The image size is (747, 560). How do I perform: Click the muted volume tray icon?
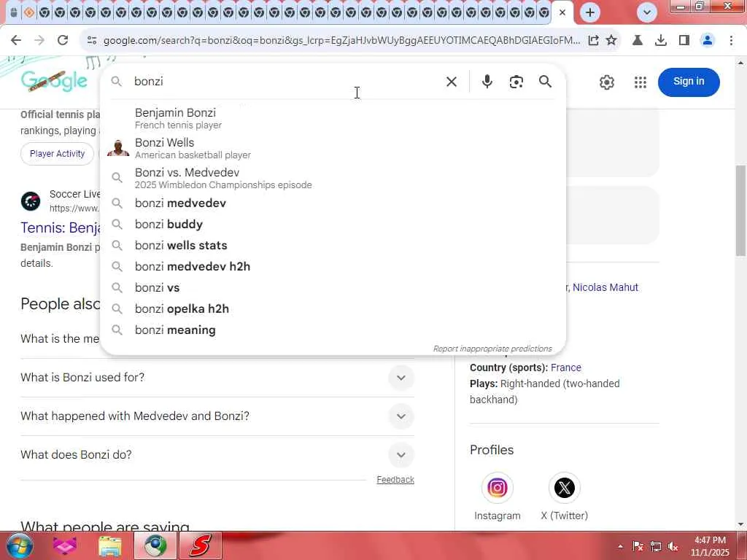673,546
